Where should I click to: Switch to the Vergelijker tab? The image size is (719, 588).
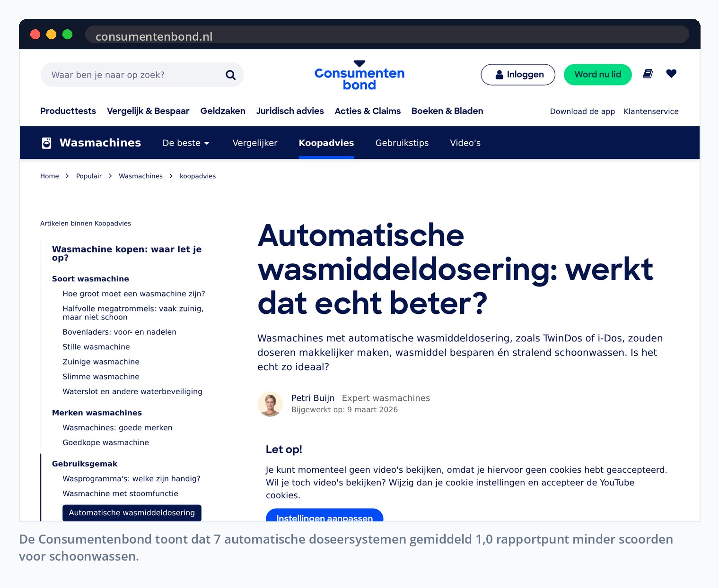255,143
